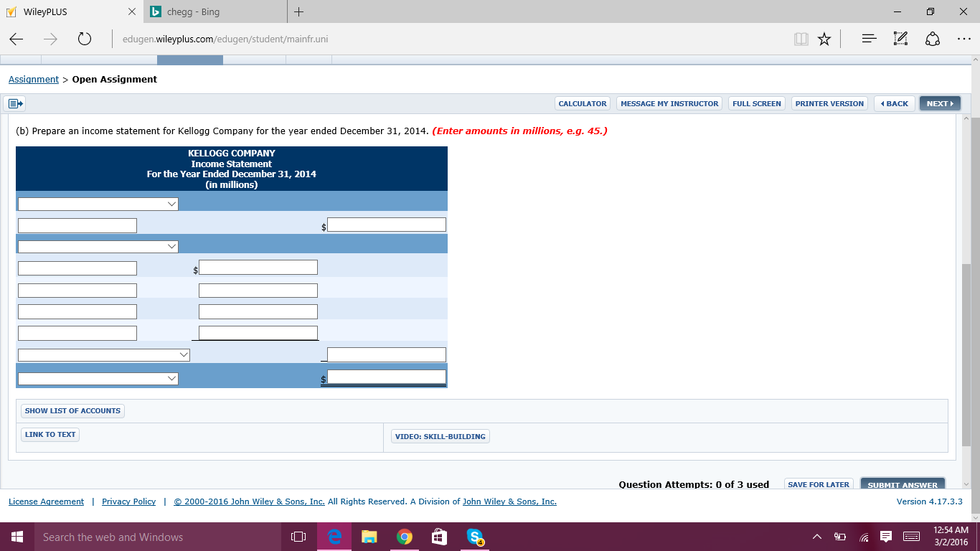Click the first expense name field
The image size is (980, 551).
(x=77, y=268)
